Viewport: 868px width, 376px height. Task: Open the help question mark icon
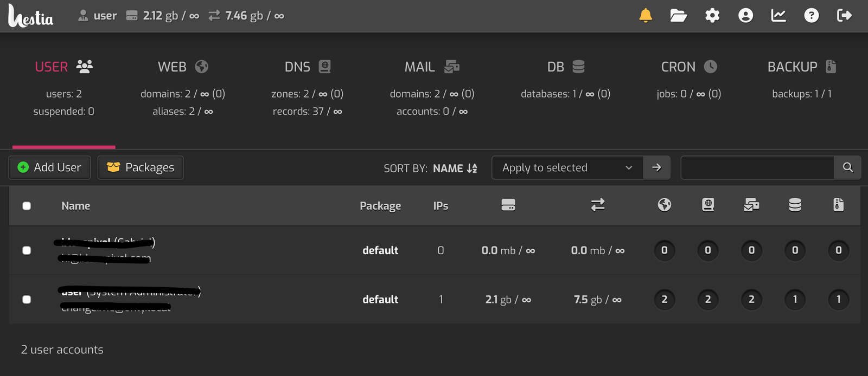[811, 16]
